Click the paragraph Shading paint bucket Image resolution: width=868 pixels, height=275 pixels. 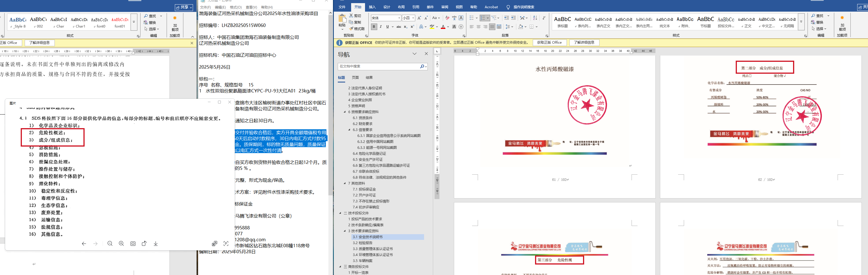tap(521, 27)
